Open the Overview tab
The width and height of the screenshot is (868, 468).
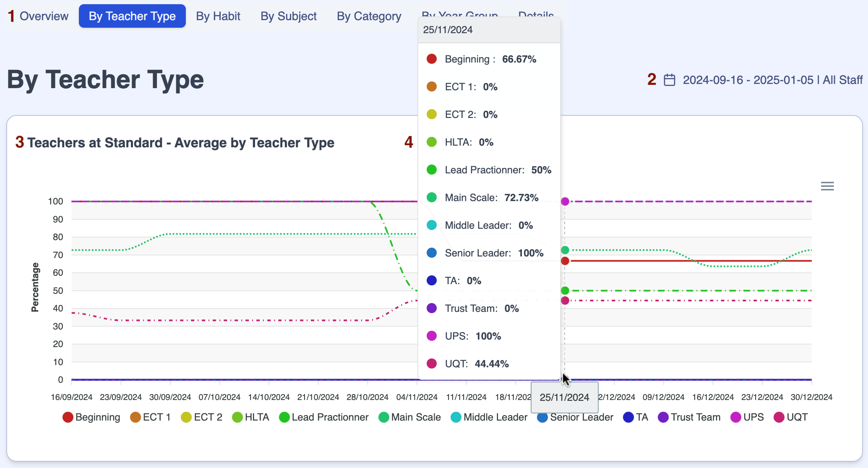click(x=44, y=16)
